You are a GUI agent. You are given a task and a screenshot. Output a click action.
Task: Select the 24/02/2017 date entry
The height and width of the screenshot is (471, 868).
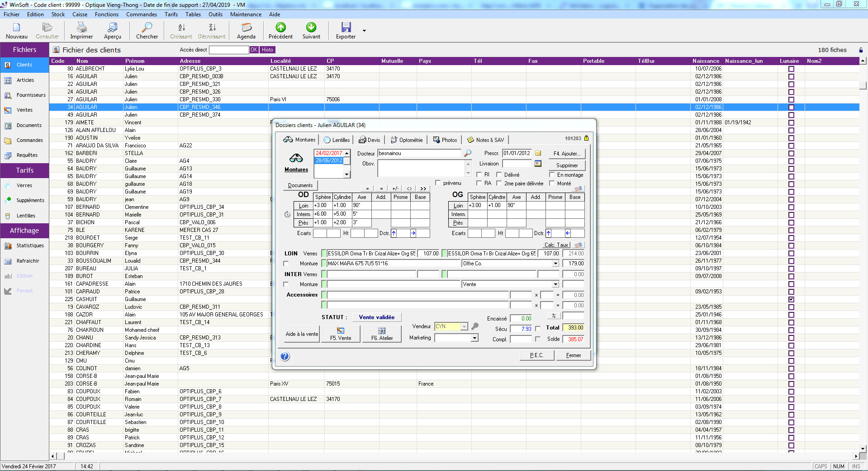point(329,153)
